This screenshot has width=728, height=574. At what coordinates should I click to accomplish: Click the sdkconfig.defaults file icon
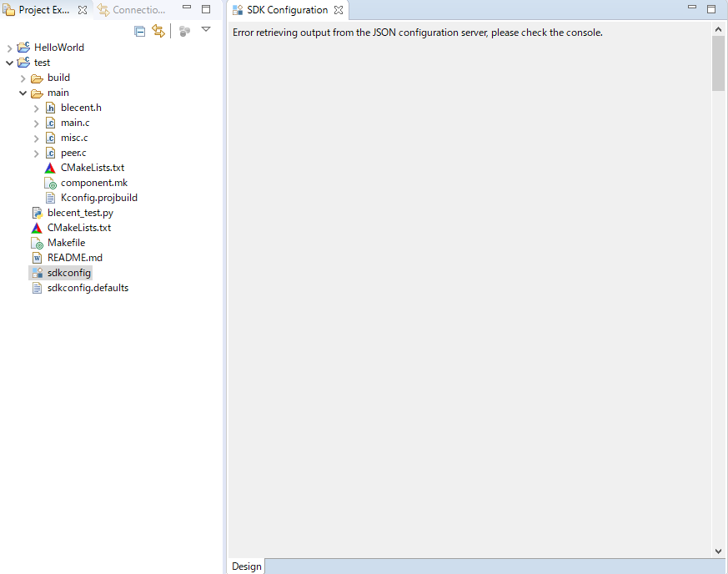[x=37, y=288]
